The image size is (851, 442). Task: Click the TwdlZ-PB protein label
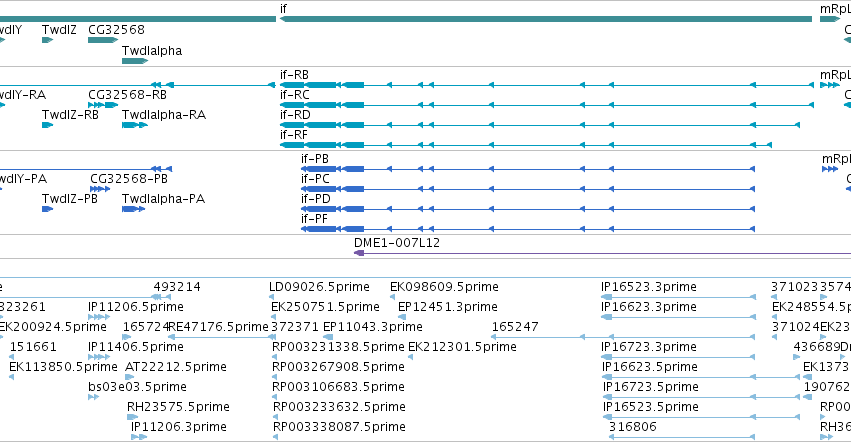(x=69, y=199)
